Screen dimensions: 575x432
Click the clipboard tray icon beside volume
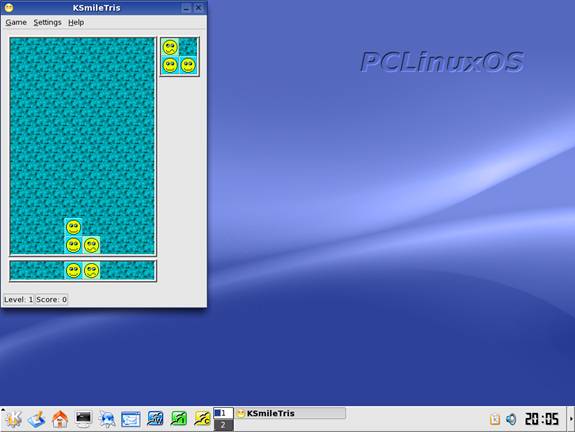pos(495,419)
